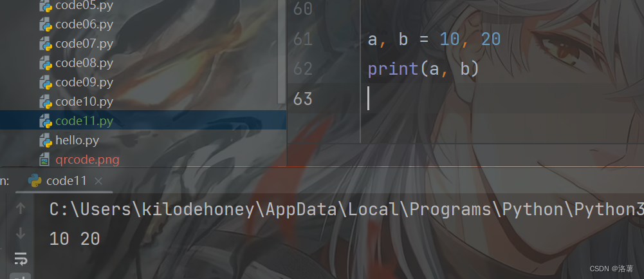This screenshot has height=279, width=644.
Task: Click Python file icon of code08.py
Action: click(45, 63)
